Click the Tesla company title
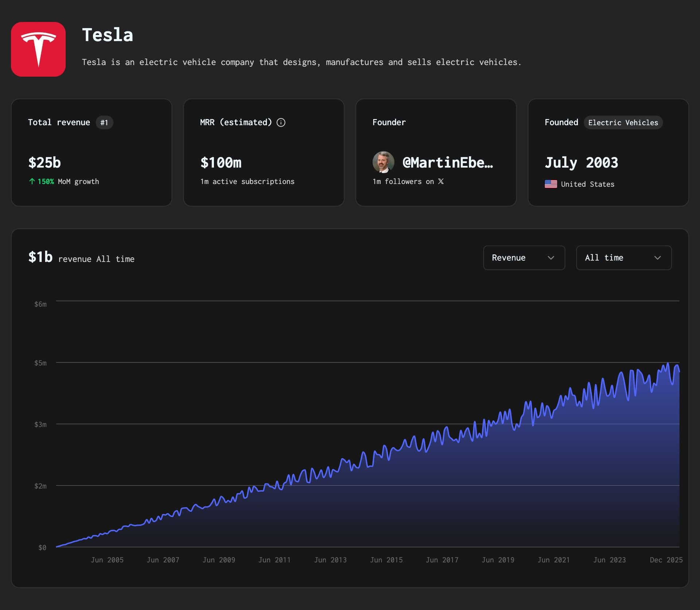The image size is (700, 610). (x=108, y=35)
